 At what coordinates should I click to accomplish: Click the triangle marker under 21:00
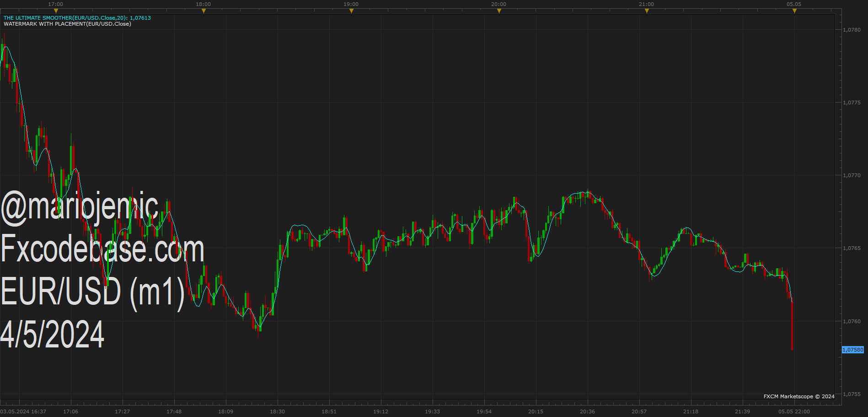pyautogui.click(x=647, y=11)
